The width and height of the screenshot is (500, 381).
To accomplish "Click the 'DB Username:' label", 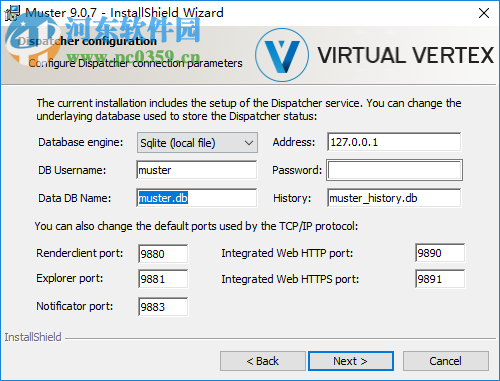I will coord(72,170).
